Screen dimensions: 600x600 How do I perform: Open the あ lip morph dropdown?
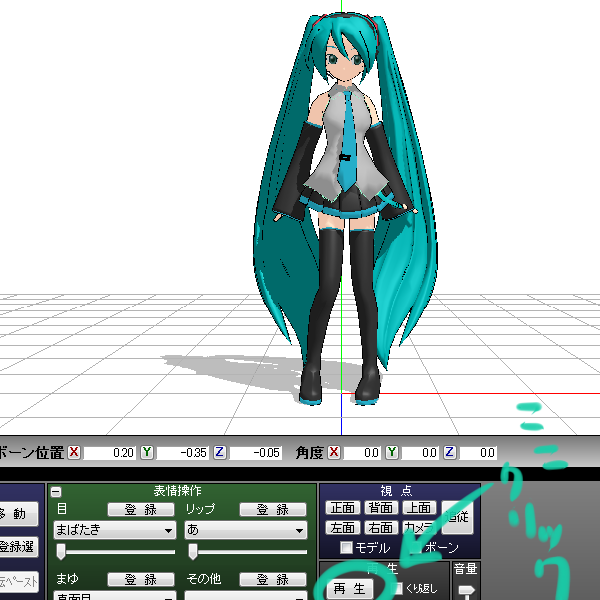coord(246,530)
